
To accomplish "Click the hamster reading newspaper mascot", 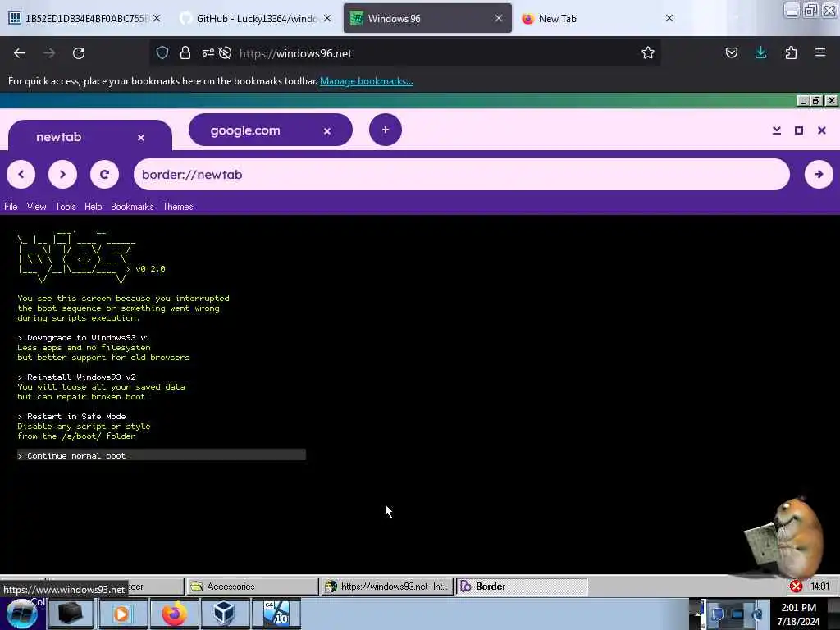I will point(786,536).
